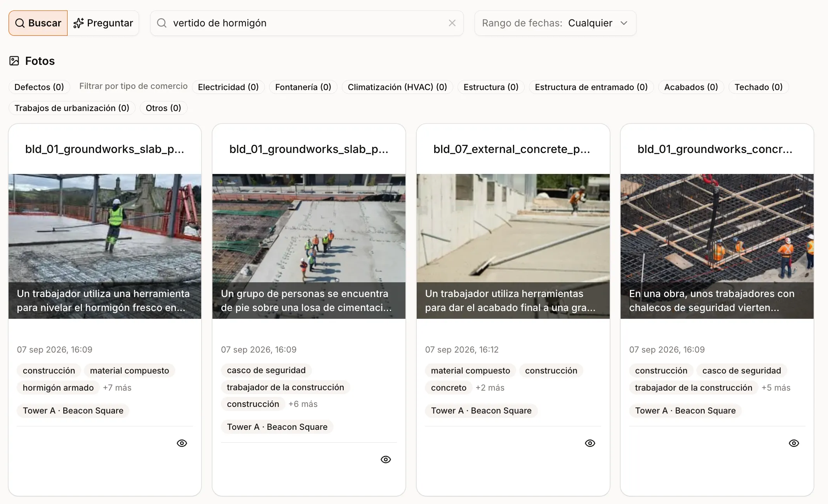The width and height of the screenshot is (828, 504).
Task: Click the Fotos image icon
Action: pos(14,61)
